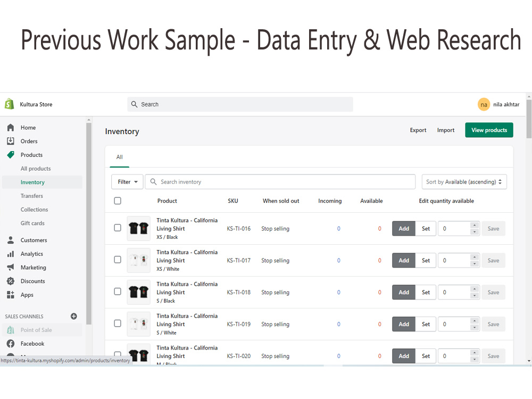This screenshot has width=532, height=399.
Task: Click the Kultura Store name
Action: pyautogui.click(x=36, y=104)
